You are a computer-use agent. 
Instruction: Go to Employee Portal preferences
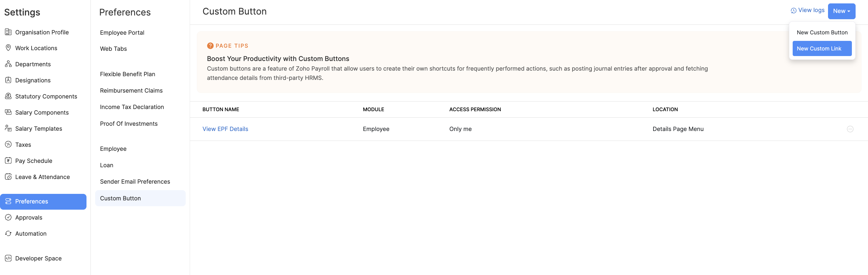(122, 33)
